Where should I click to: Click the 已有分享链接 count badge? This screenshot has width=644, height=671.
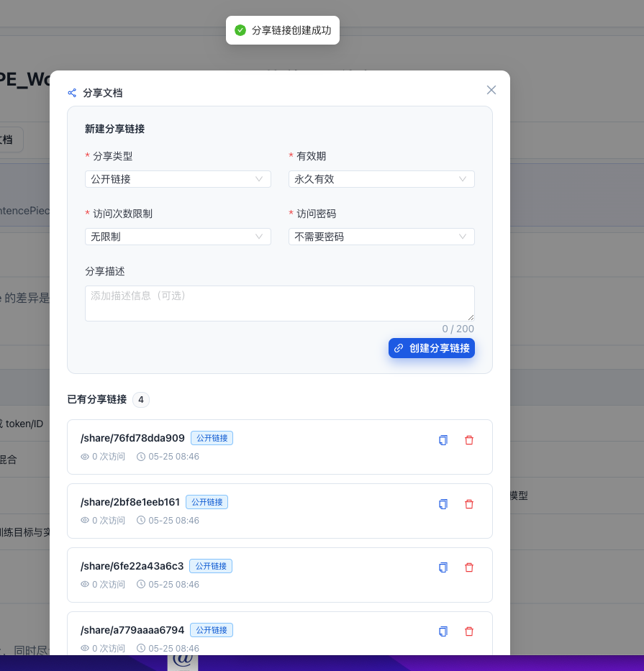[141, 400]
